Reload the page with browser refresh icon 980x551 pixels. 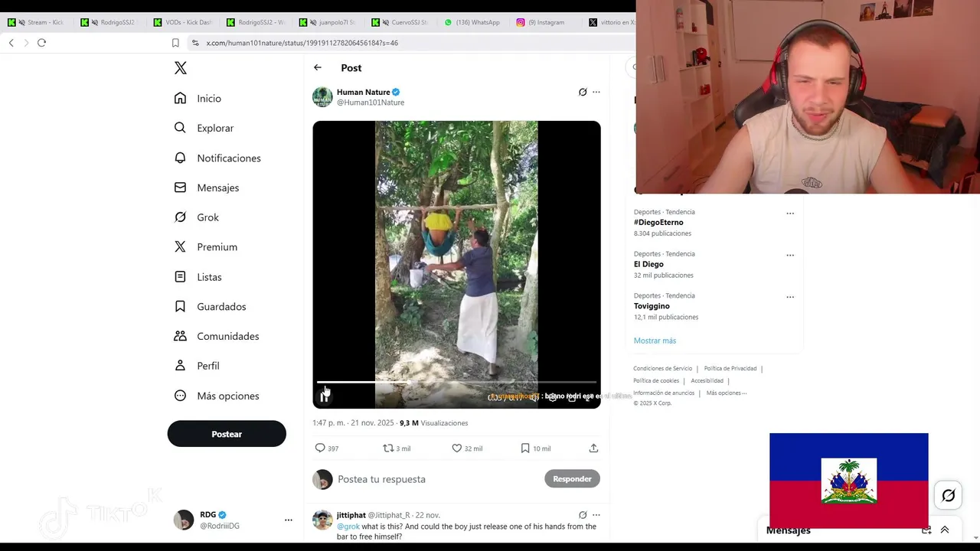pos(41,43)
